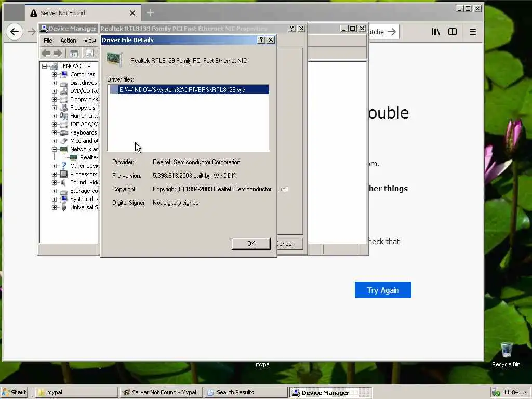The height and width of the screenshot is (399, 532).
Task: Open the Action menu in Device Manager
Action: [x=68, y=41]
